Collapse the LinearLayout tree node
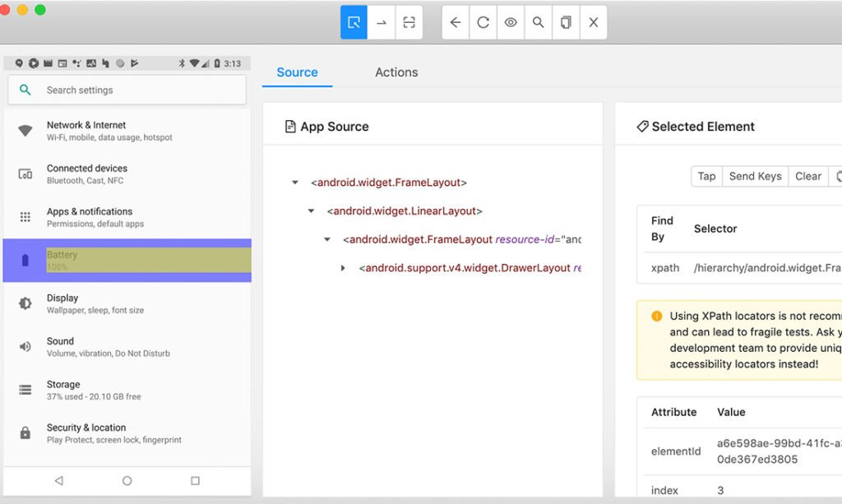842x504 pixels. coord(311,210)
